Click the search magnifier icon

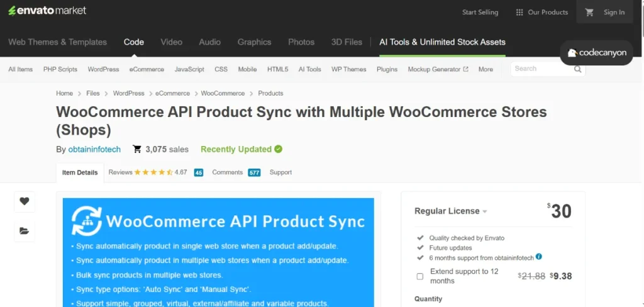(577, 69)
